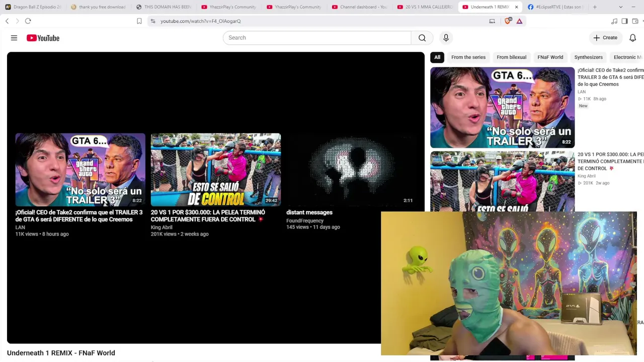Switch to the 'thank you free download' tab
The width and height of the screenshot is (644, 362).
98,7
